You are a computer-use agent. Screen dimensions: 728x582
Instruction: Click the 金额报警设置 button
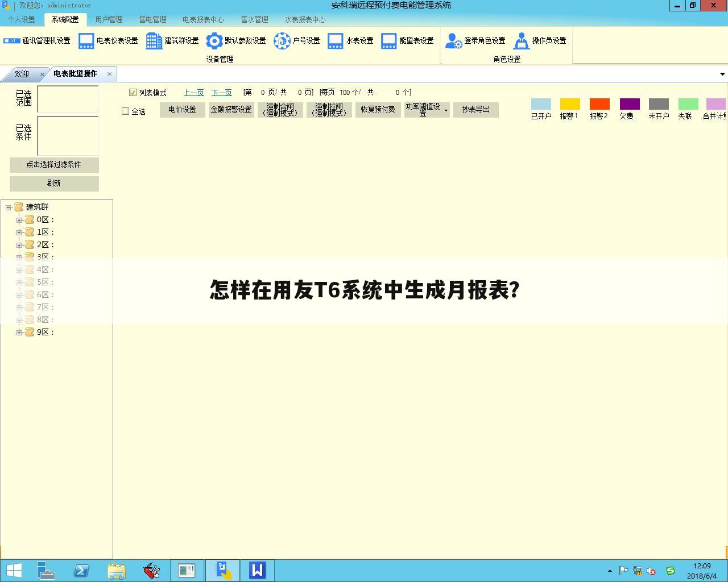point(231,110)
